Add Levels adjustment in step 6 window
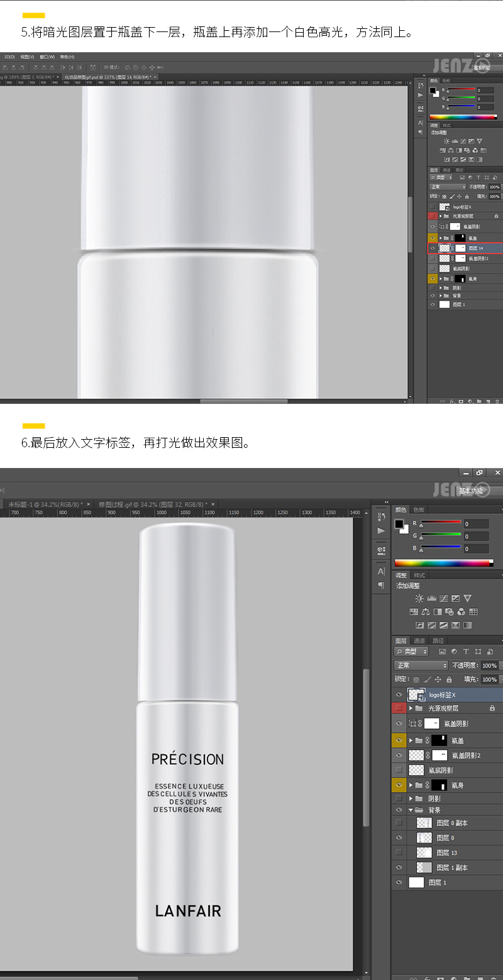Screen dimensions: 503x980 [x=432, y=598]
